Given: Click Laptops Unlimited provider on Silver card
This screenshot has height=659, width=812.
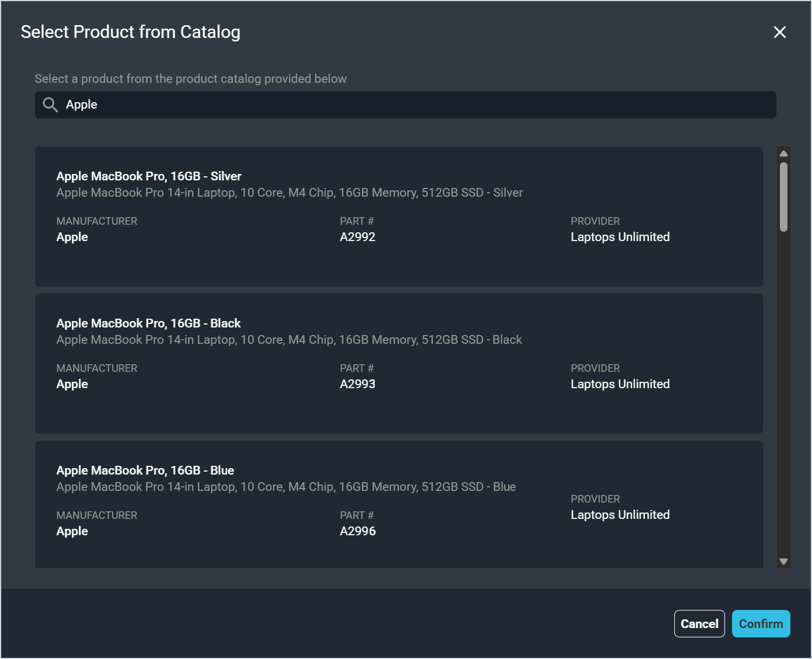Looking at the screenshot, I should (620, 237).
